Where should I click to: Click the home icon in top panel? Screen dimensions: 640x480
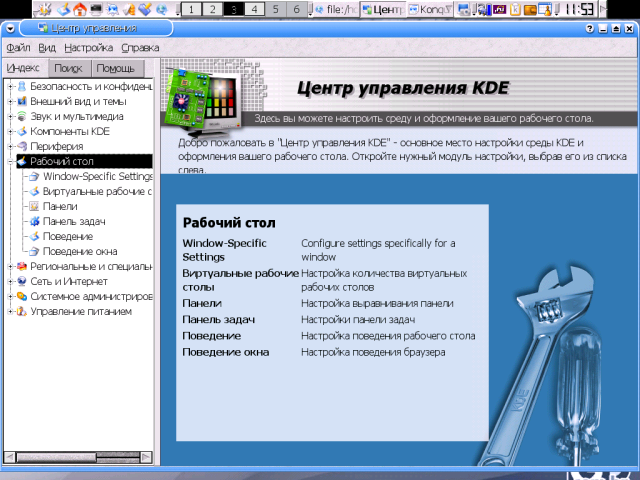pos(79,10)
